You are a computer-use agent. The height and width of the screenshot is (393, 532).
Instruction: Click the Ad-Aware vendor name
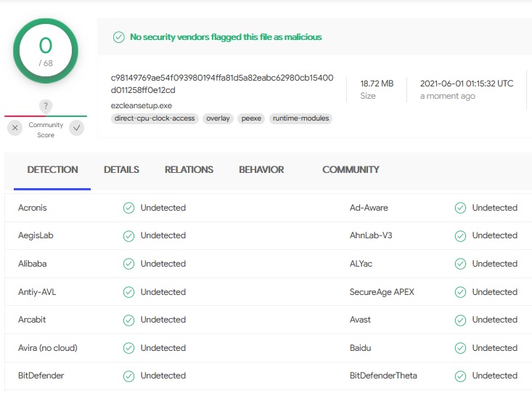point(369,208)
